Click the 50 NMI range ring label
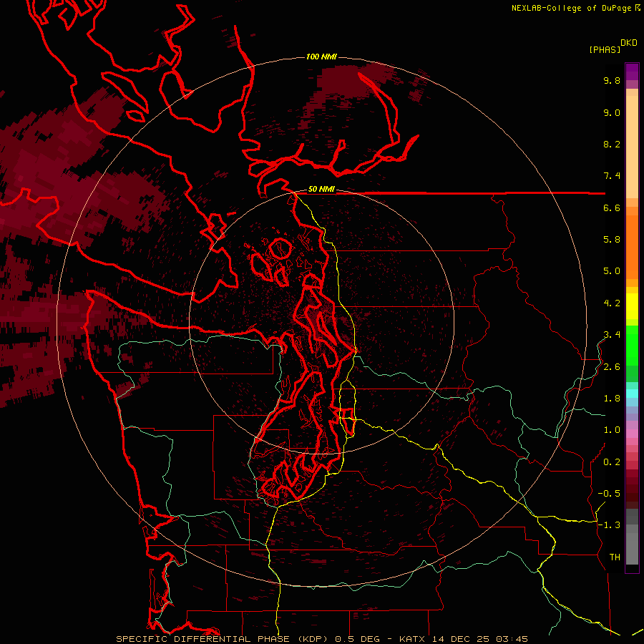Image resolution: width=644 pixels, height=644 pixels. [321, 190]
